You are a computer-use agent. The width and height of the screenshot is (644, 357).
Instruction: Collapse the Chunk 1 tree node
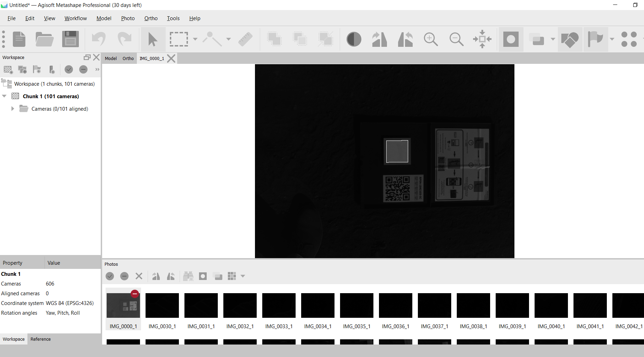tap(5, 96)
